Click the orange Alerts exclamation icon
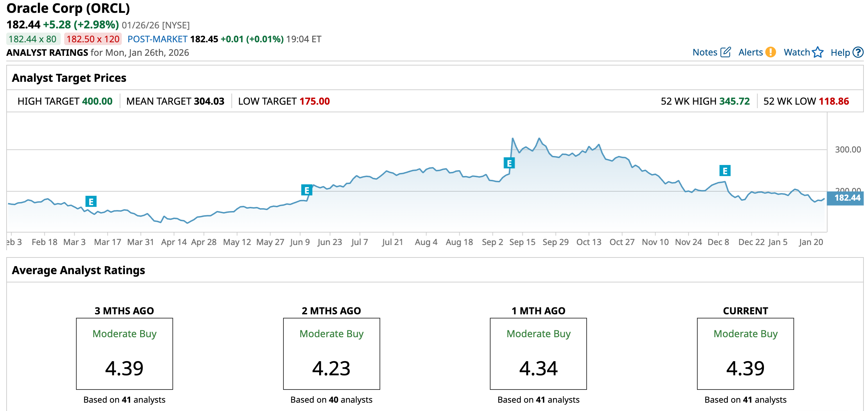Screen dimensions: 868x411 click(x=771, y=52)
